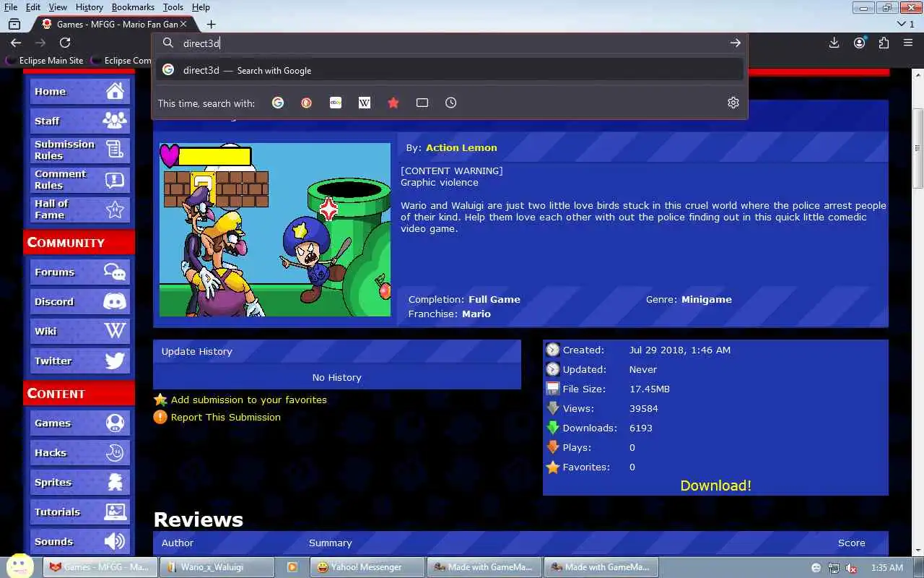
Task: Open author Action Lemon's profile
Action: 461,147
